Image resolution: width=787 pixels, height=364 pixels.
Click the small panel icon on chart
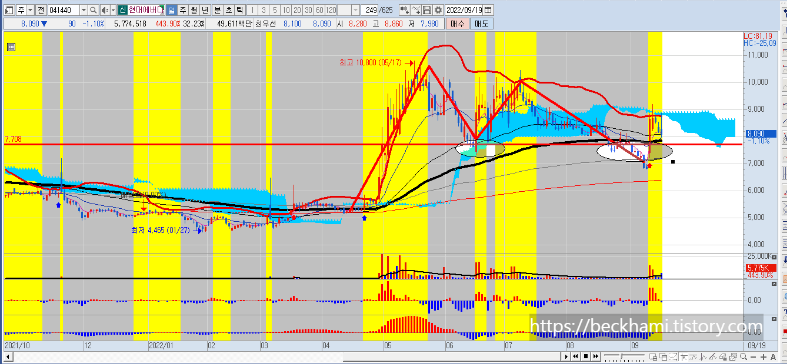(12, 47)
